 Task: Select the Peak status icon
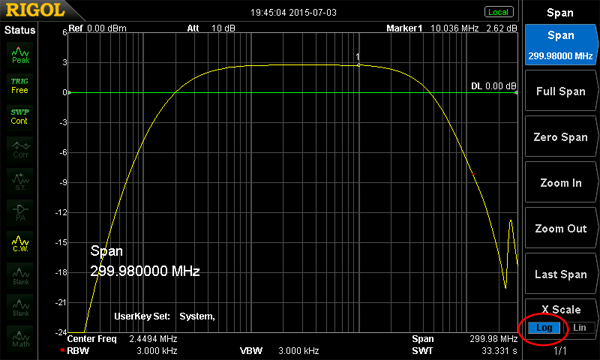tap(20, 55)
